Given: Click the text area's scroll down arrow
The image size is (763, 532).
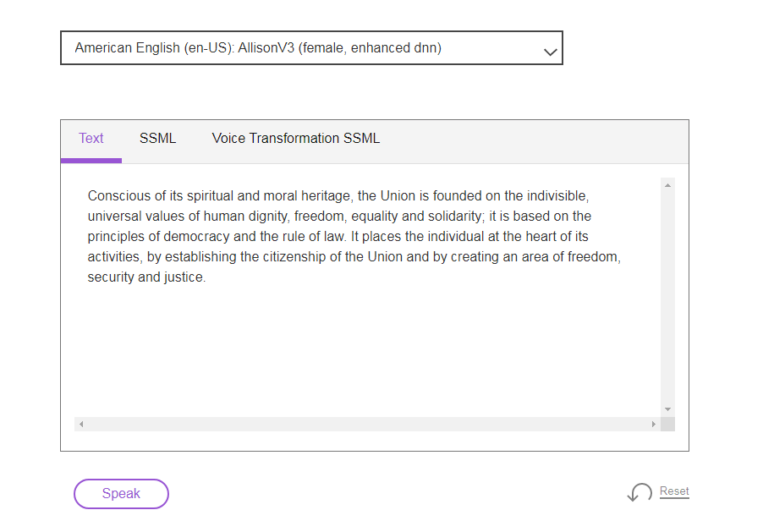Looking at the screenshot, I should coord(667,409).
